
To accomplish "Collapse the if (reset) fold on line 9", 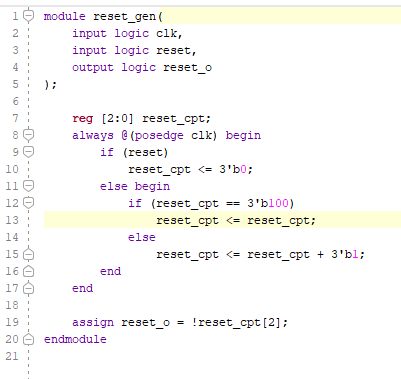I will click(x=29, y=151).
